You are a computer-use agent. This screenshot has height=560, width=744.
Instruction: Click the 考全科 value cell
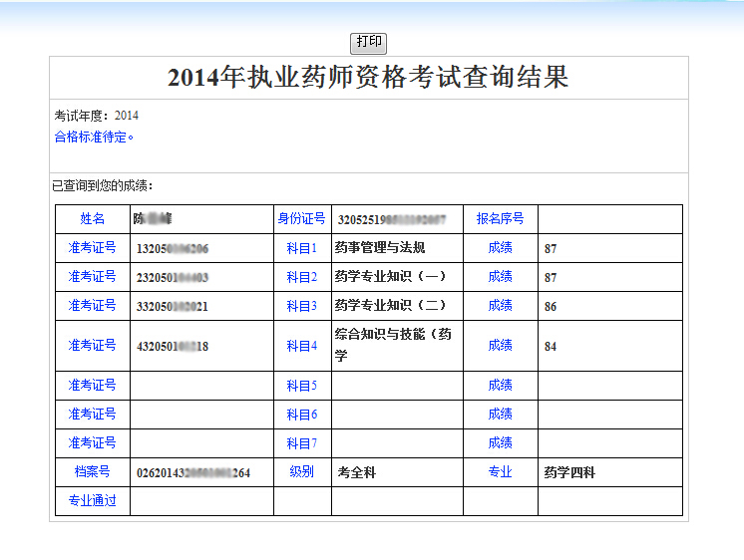click(397, 472)
